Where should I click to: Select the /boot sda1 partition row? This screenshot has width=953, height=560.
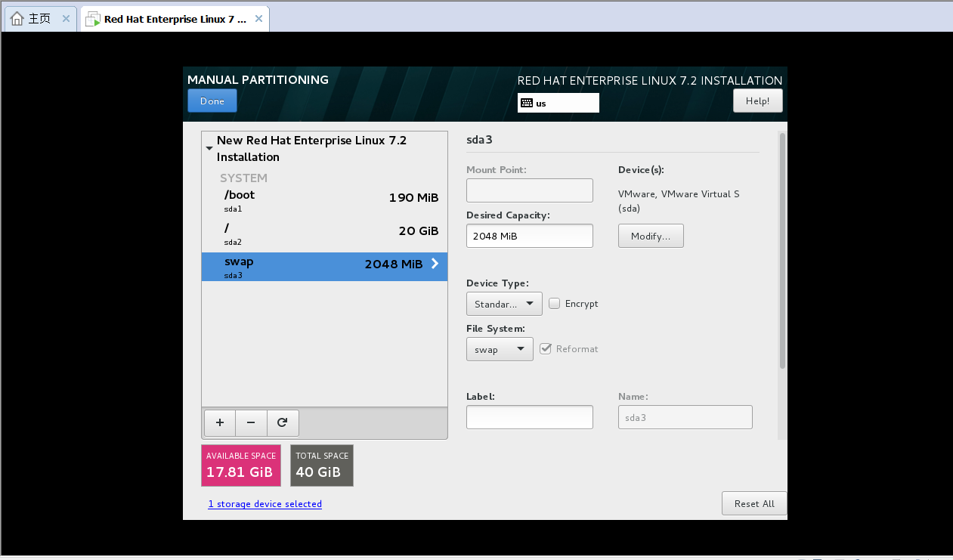(324, 200)
